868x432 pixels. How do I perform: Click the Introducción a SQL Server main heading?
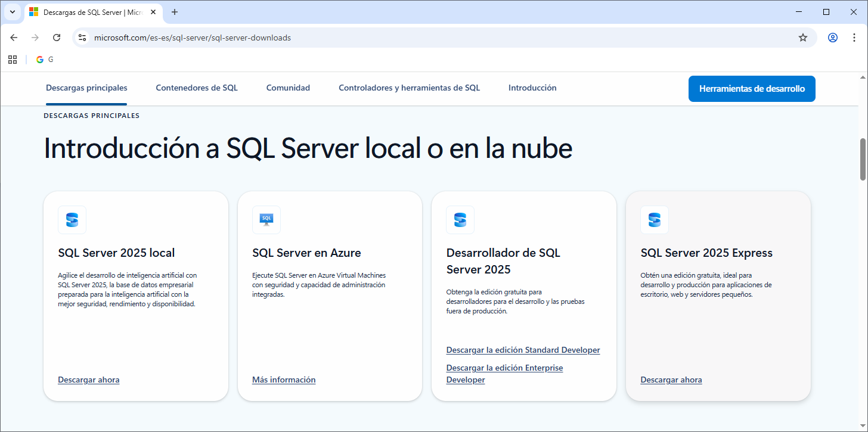[308, 148]
